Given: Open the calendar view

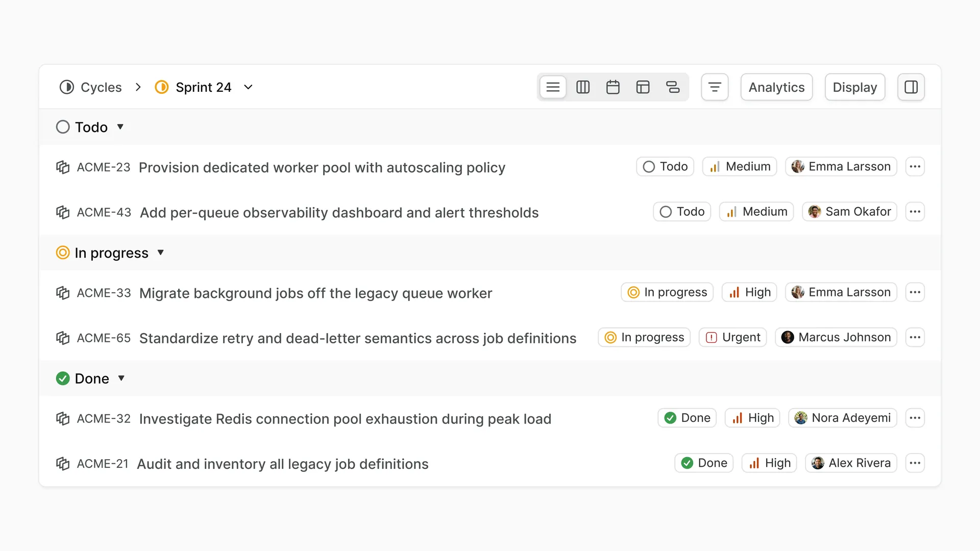Looking at the screenshot, I should click(x=613, y=87).
